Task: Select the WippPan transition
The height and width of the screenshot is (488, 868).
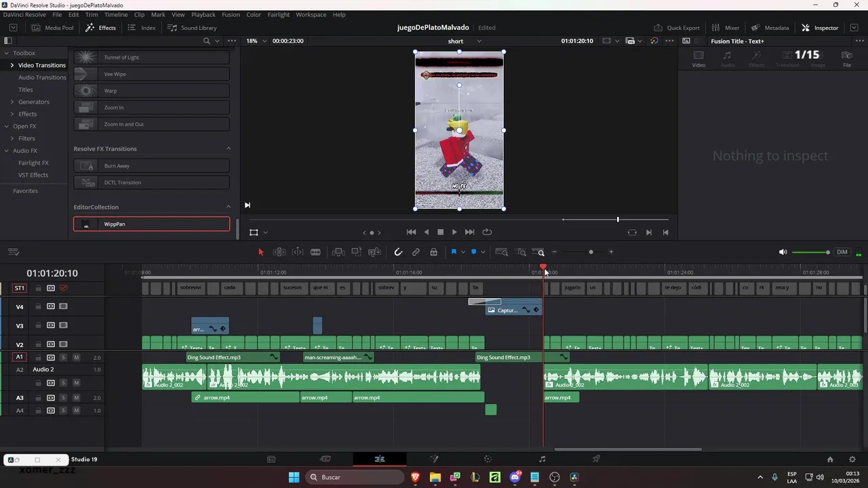Action: 152,224
